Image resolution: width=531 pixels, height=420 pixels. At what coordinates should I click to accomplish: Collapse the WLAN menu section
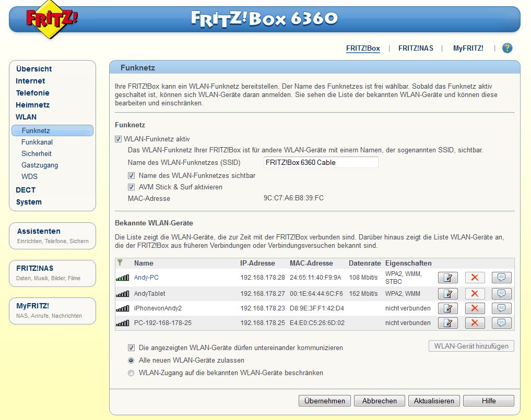(26, 117)
